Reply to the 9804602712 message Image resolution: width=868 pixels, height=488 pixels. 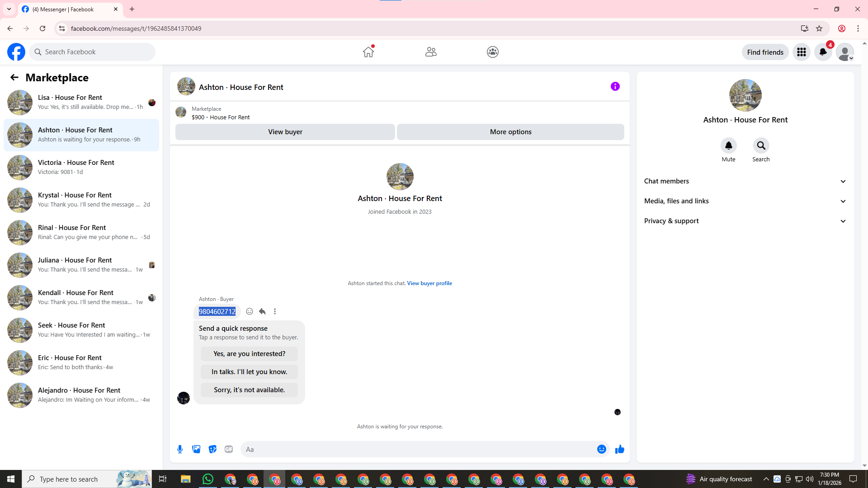click(262, 311)
